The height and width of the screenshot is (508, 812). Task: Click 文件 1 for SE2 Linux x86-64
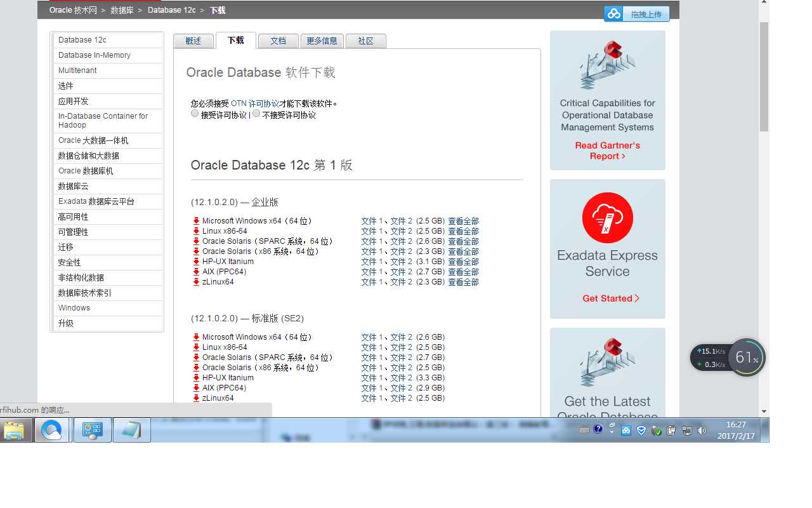tap(372, 347)
